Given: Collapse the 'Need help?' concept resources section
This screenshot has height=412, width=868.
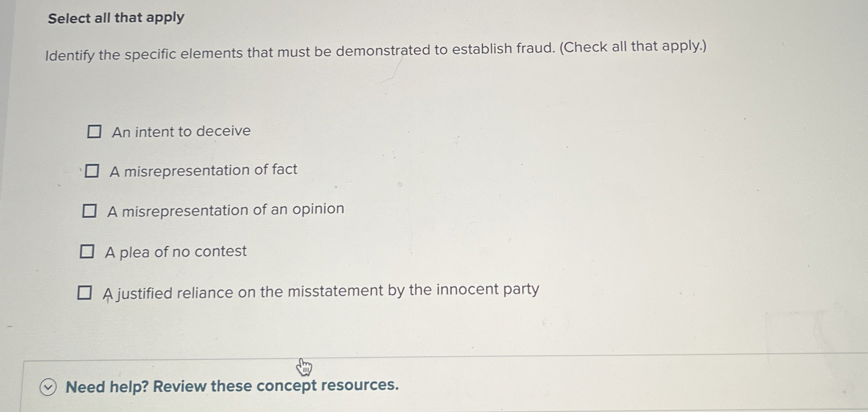Looking at the screenshot, I should (48, 387).
